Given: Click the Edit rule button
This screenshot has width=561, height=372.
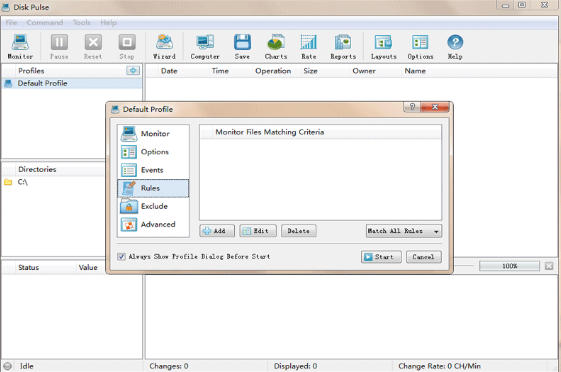Looking at the screenshot, I should [258, 231].
